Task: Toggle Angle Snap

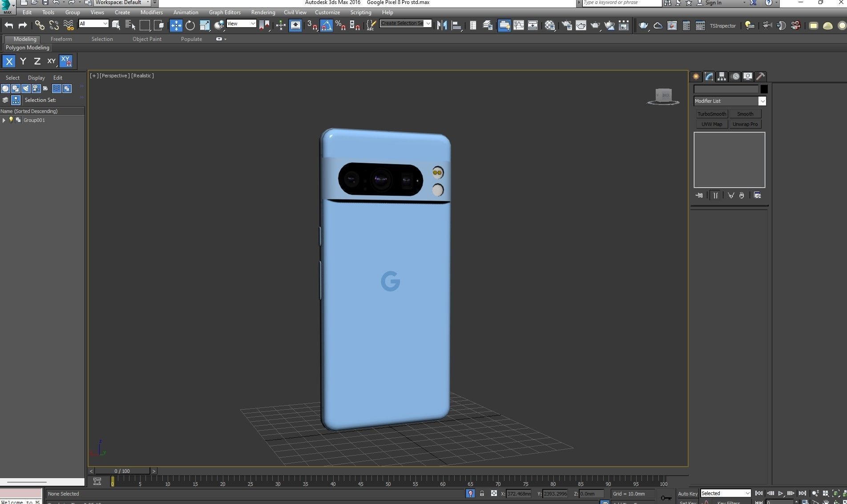Action: coord(327,25)
